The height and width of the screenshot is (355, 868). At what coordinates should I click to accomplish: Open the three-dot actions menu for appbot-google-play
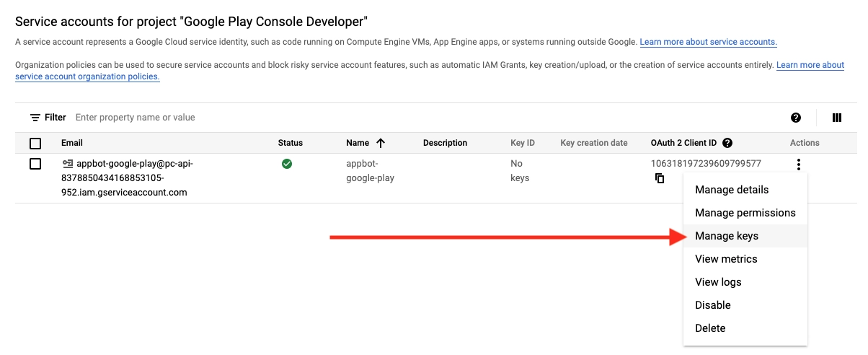[798, 165]
